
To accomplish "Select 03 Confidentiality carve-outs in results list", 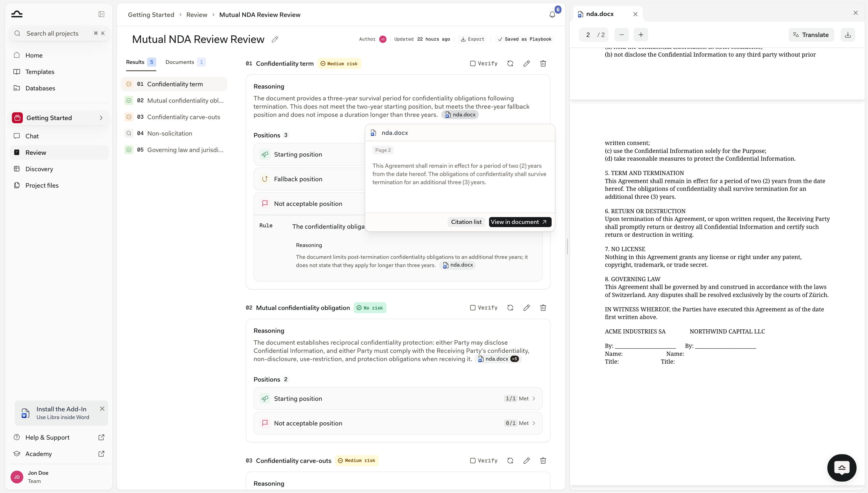I will click(174, 117).
